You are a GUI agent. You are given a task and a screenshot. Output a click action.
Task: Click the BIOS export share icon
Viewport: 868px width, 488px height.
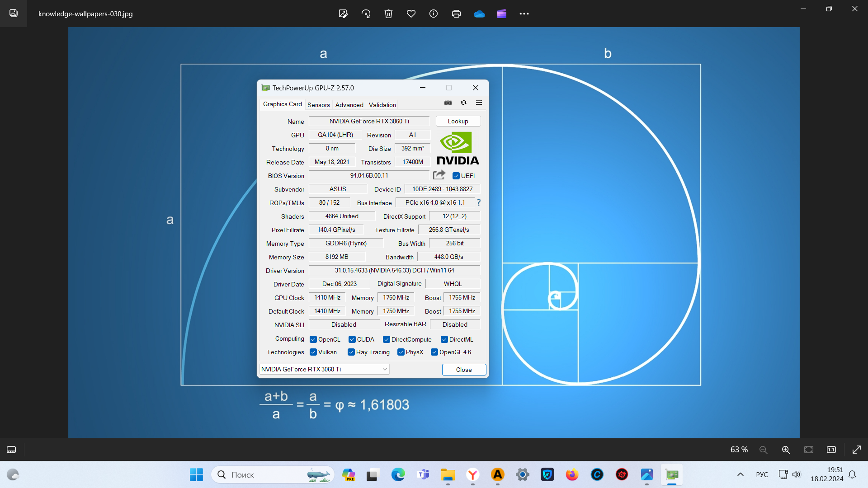pos(439,175)
